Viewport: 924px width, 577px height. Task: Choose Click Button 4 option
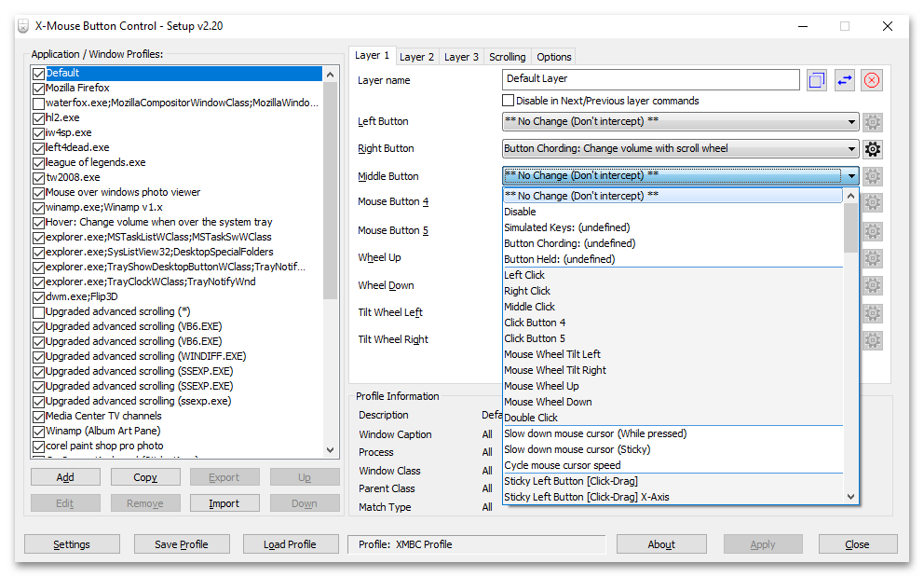(x=673, y=323)
